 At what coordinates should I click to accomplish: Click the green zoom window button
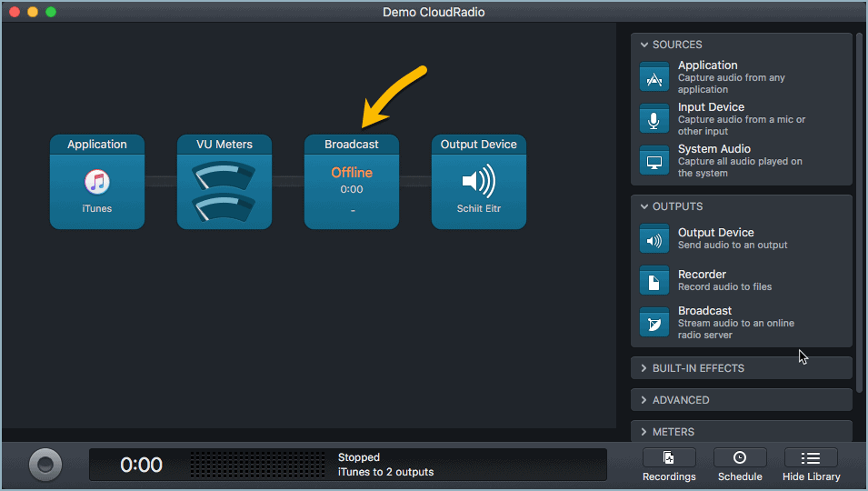(51, 12)
